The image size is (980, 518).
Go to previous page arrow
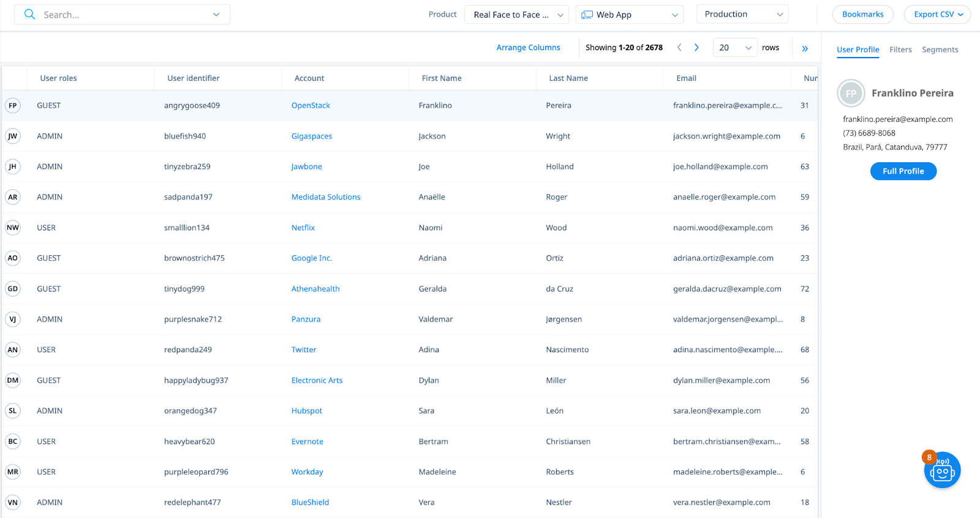679,48
